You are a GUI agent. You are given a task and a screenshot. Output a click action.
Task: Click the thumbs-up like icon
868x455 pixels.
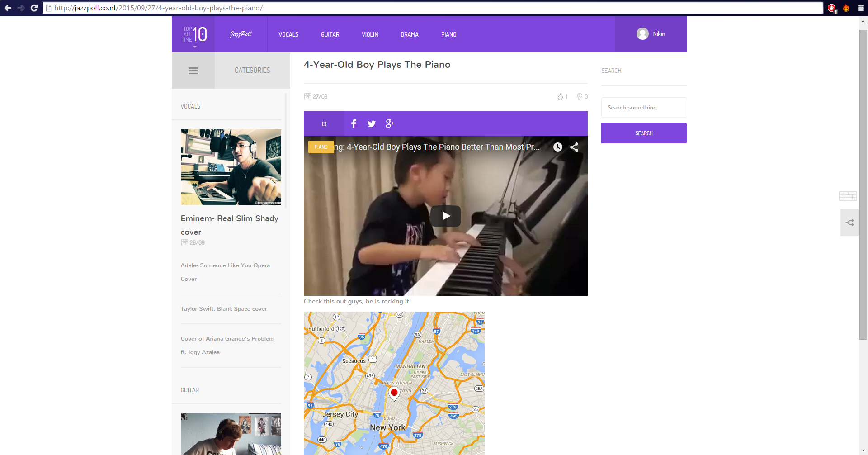point(560,96)
